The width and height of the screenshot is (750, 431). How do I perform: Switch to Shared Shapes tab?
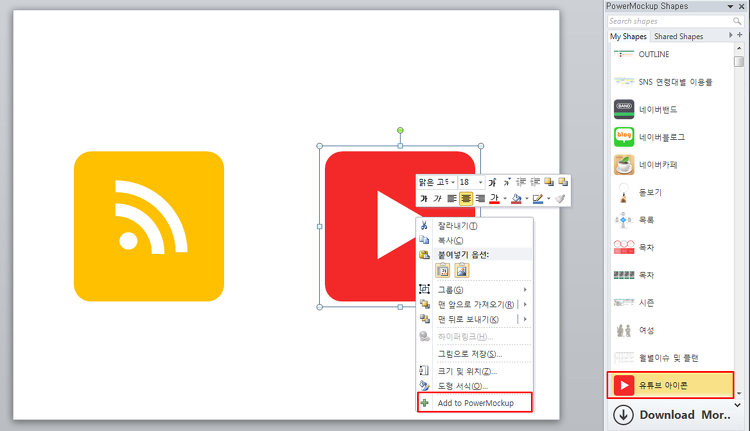pyautogui.click(x=678, y=36)
